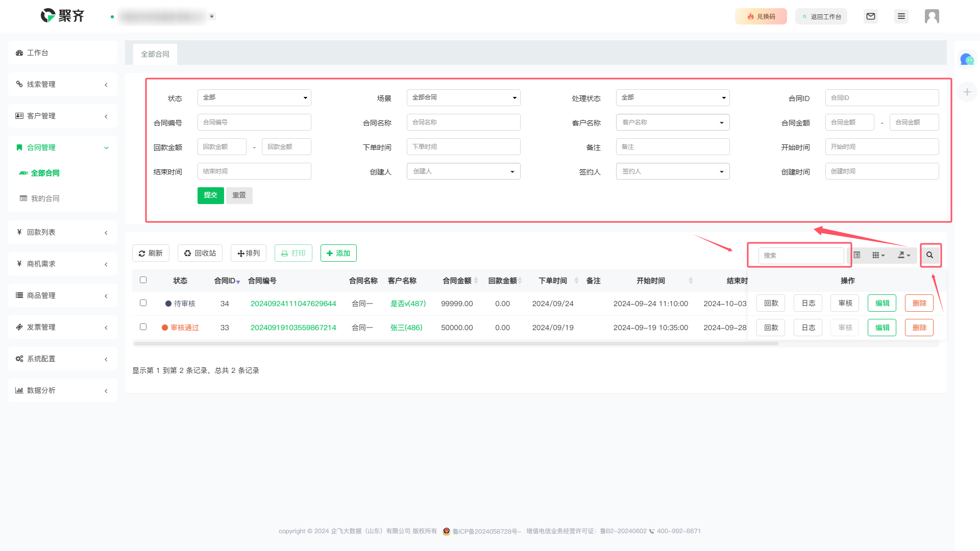Click 删除 for contract 34
This screenshot has height=551, width=980.
[919, 303]
